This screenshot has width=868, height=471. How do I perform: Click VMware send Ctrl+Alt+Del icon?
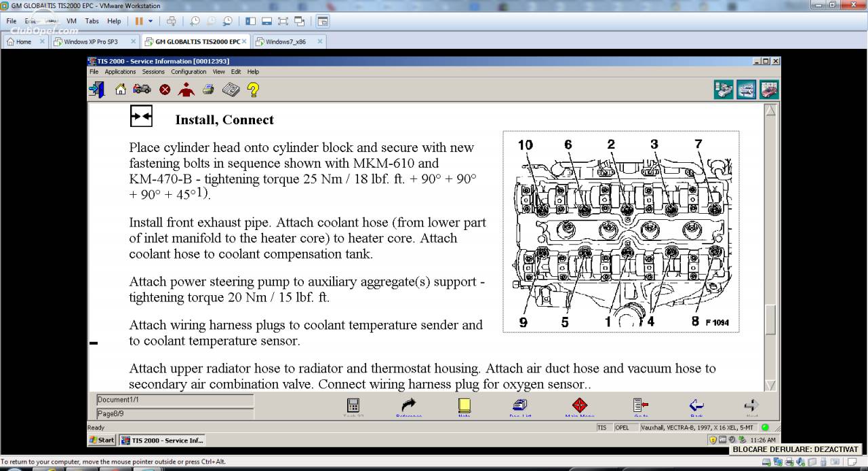[x=172, y=21]
